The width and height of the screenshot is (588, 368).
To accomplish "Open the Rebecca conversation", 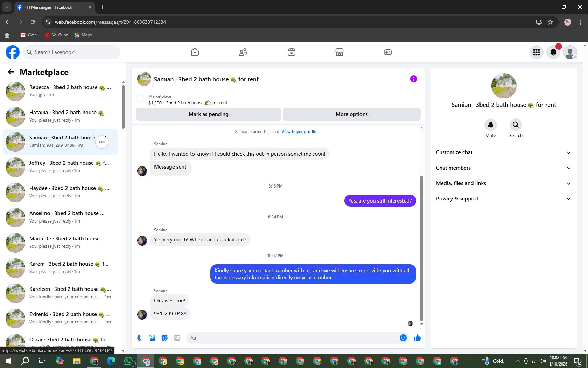I will 60,91.
